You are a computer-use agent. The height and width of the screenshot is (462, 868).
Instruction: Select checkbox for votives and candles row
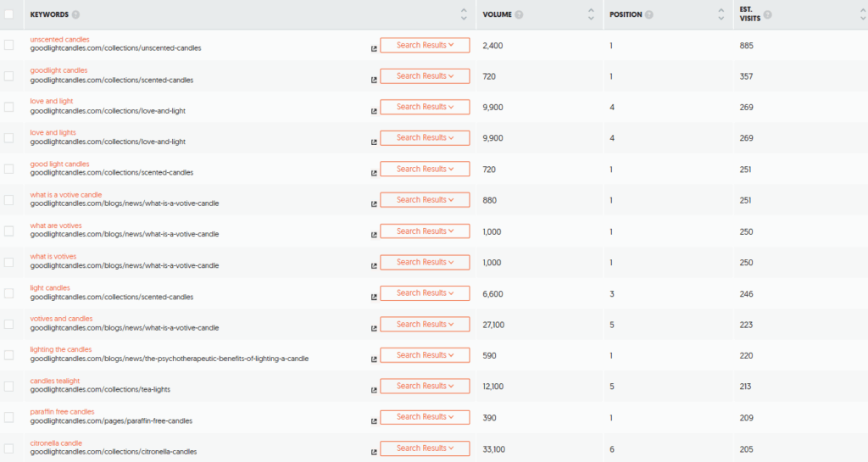[8, 324]
